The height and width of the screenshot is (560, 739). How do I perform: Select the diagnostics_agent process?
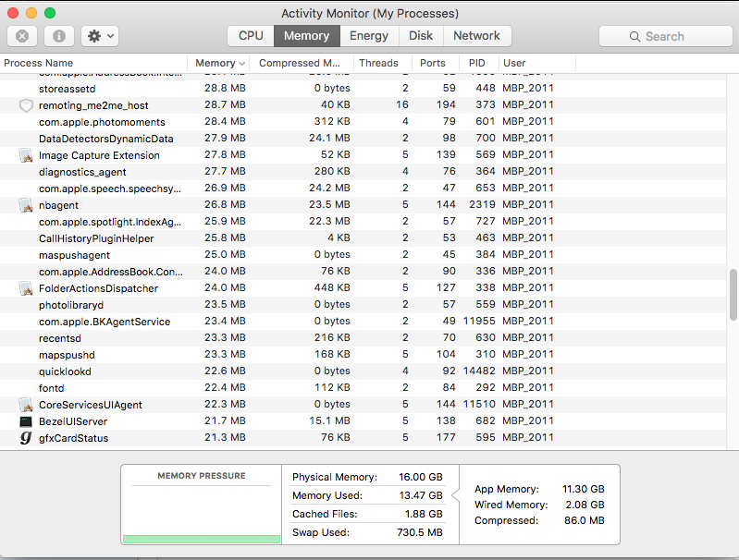[x=363, y=172]
